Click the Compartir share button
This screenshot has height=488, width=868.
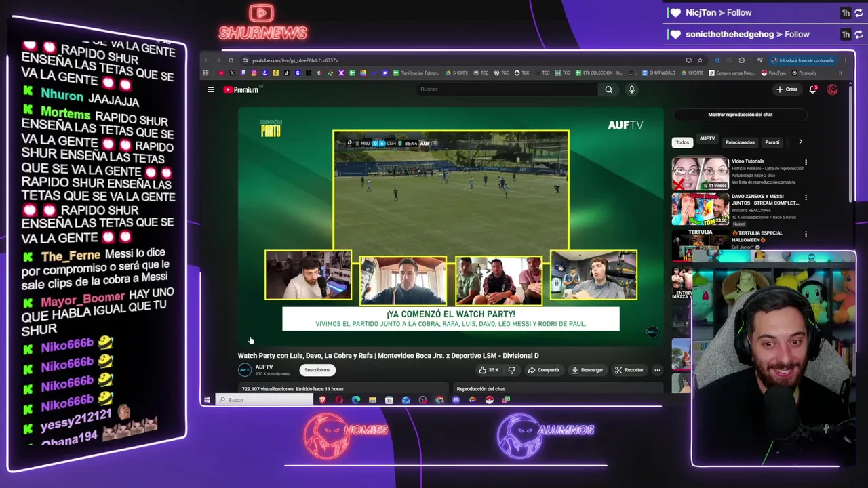[544, 370]
